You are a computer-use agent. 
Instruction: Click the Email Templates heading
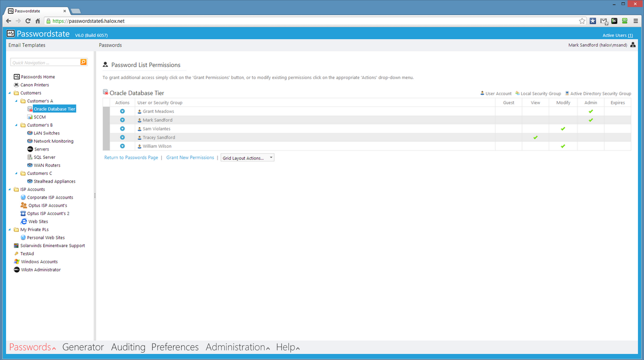click(x=27, y=45)
